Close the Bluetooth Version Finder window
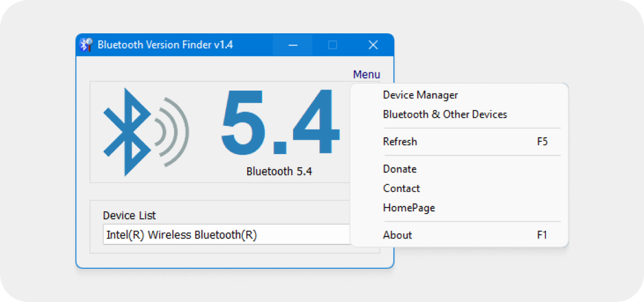The width and height of the screenshot is (644, 302). tap(373, 45)
